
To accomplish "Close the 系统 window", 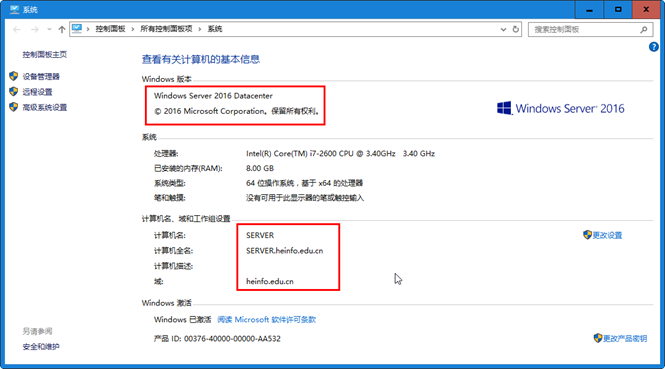I will (x=646, y=9).
